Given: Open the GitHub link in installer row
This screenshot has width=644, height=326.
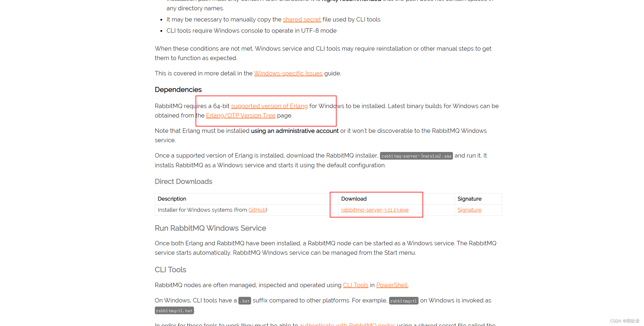Looking at the screenshot, I should [x=257, y=210].
